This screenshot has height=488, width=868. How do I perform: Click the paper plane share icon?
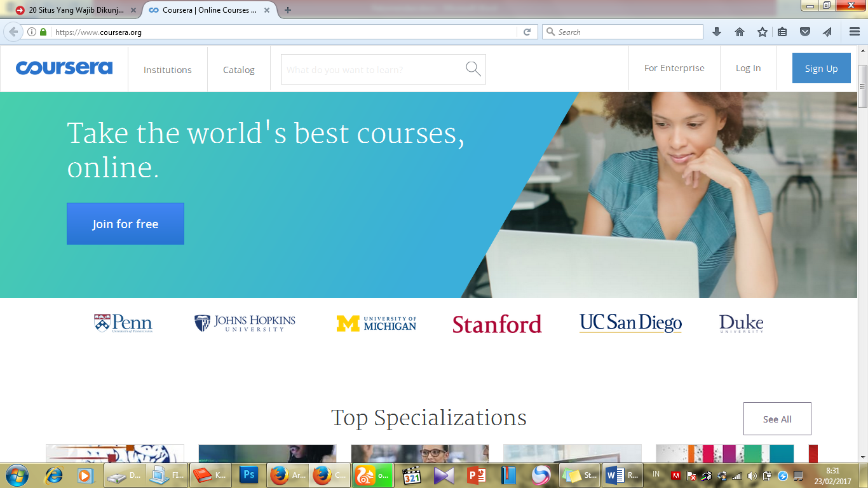(x=827, y=32)
